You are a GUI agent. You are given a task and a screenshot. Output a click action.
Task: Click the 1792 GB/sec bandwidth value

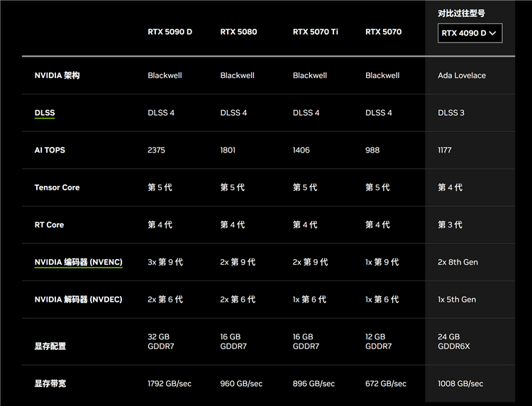click(x=170, y=383)
